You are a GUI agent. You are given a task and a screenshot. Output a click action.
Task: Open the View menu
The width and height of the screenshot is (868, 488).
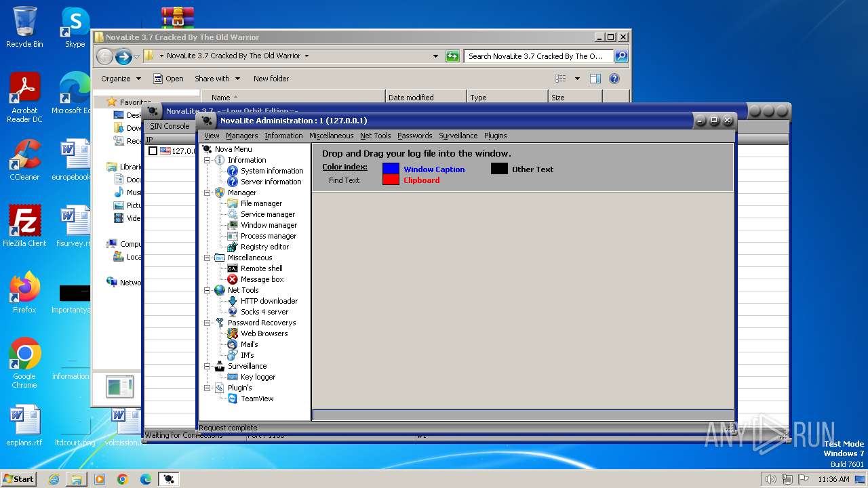coord(212,136)
